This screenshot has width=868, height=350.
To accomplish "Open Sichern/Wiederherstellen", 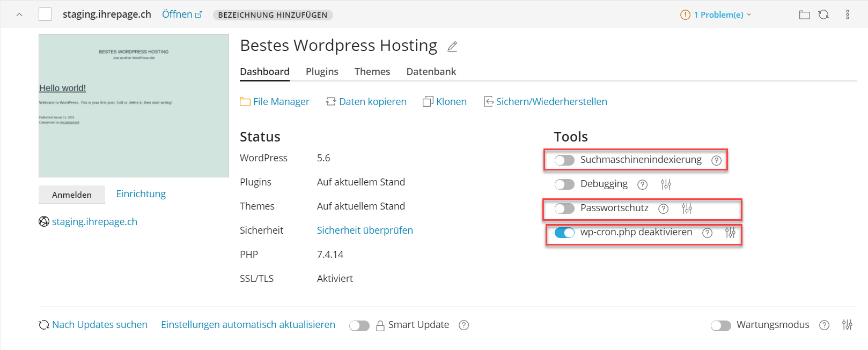I will [546, 102].
